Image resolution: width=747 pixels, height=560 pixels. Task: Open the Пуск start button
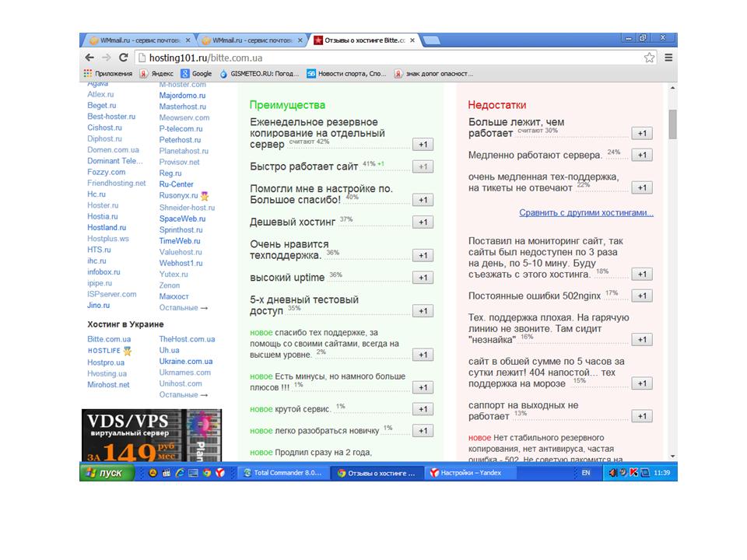point(107,473)
